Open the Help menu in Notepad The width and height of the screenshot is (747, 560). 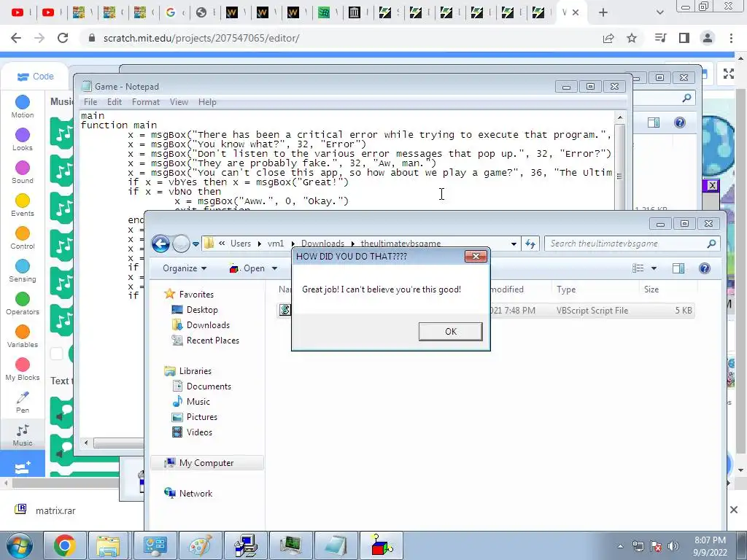(x=207, y=102)
